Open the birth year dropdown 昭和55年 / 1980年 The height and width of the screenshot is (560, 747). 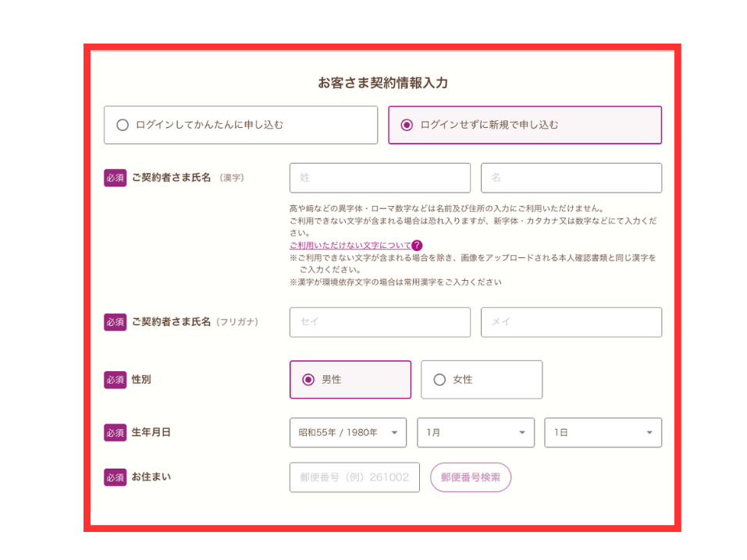click(x=347, y=433)
